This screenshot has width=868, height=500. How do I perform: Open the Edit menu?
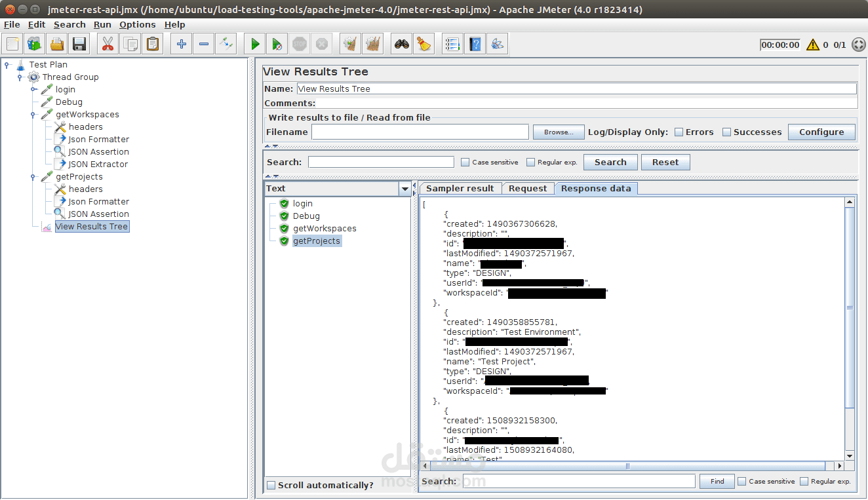pos(37,24)
